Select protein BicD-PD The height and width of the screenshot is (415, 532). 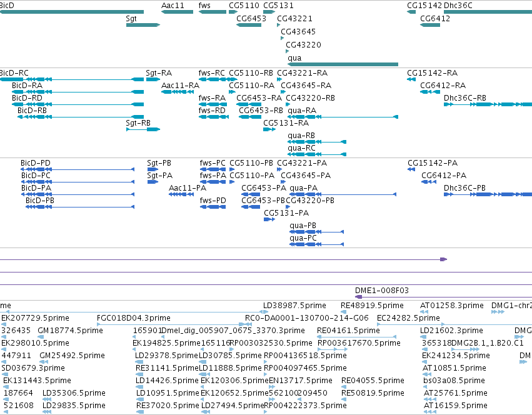tap(36, 163)
